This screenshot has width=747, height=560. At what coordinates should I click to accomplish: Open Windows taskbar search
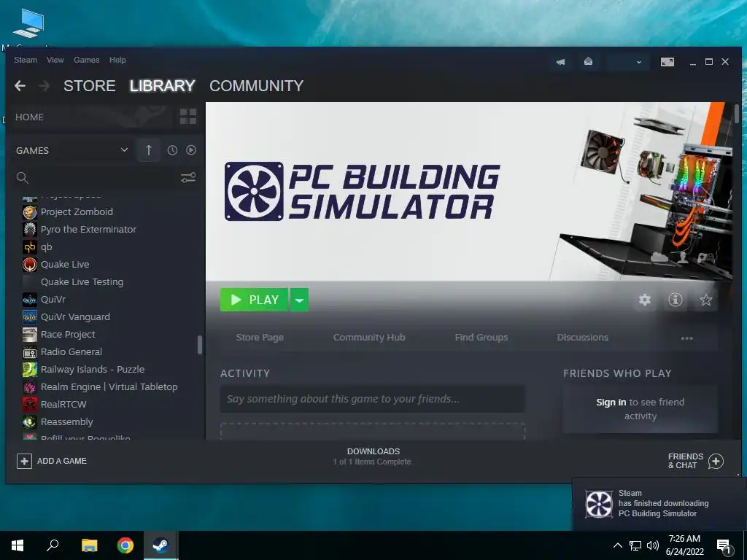(x=53, y=545)
